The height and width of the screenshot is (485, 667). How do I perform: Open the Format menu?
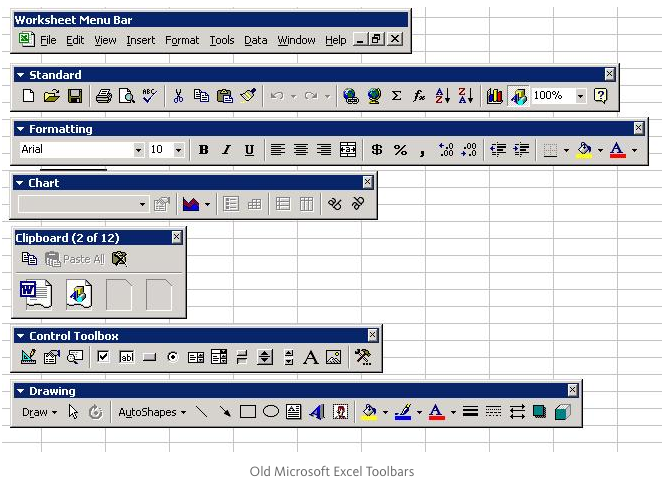coord(182,40)
